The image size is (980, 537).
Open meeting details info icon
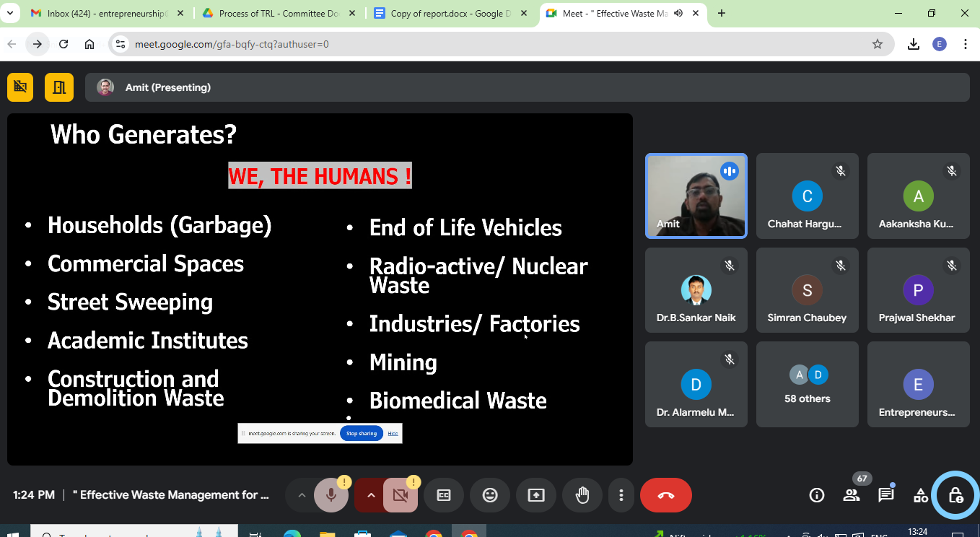[x=817, y=495]
